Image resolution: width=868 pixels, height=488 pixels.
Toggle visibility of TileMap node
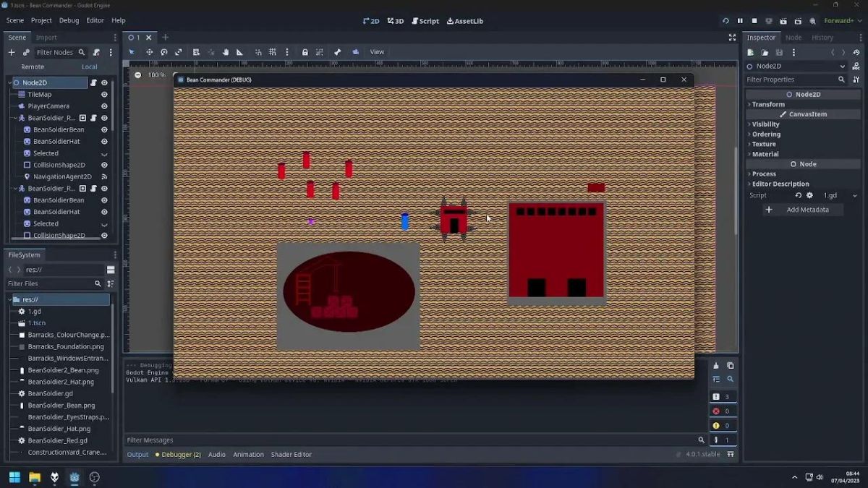[x=104, y=95]
